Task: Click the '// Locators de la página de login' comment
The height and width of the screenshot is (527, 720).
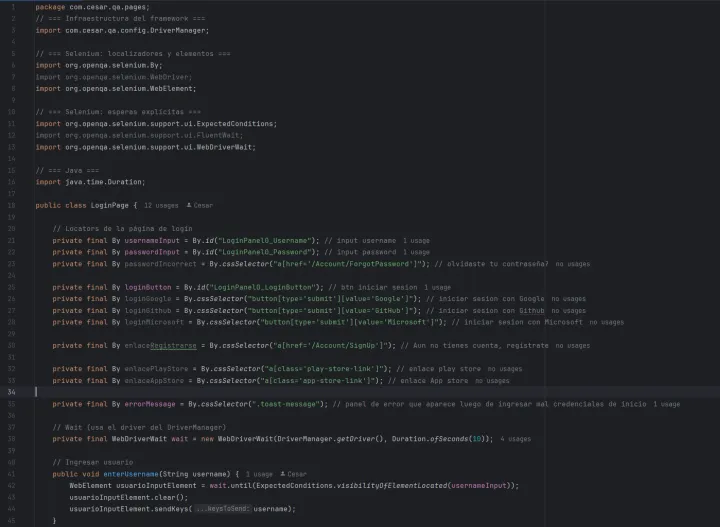Action: [122, 229]
